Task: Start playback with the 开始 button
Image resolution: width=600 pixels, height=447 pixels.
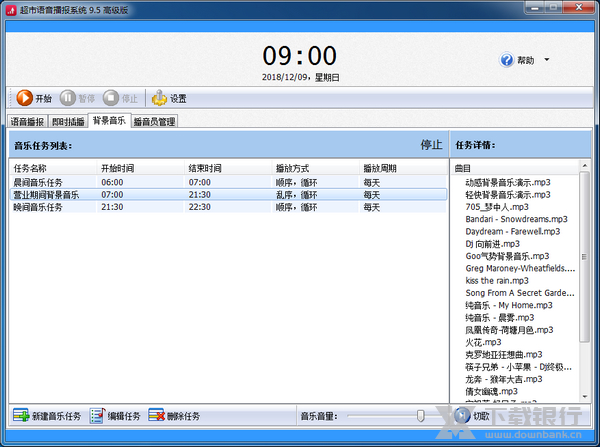Action: [34, 98]
